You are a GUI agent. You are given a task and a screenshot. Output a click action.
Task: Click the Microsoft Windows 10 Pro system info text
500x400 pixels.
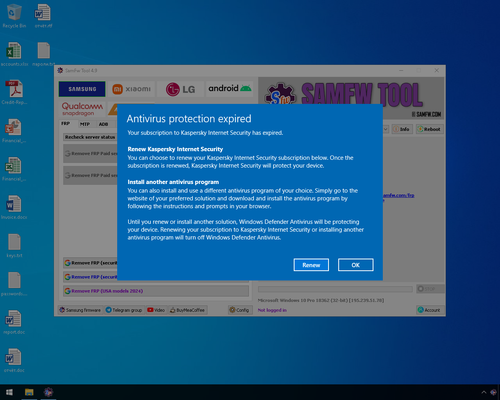[321, 300]
